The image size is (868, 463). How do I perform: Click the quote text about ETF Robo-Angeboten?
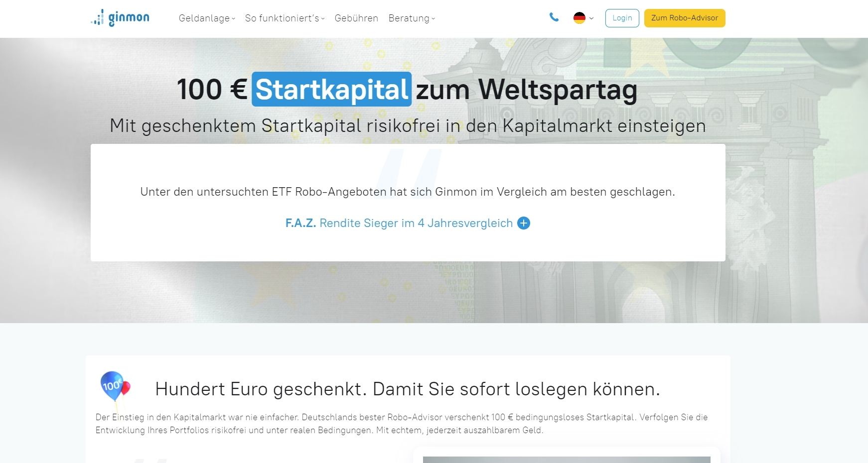(408, 192)
